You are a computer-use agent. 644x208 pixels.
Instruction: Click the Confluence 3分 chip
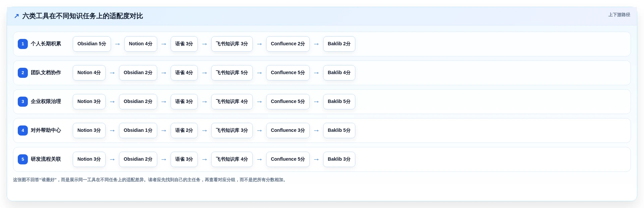coord(288,131)
